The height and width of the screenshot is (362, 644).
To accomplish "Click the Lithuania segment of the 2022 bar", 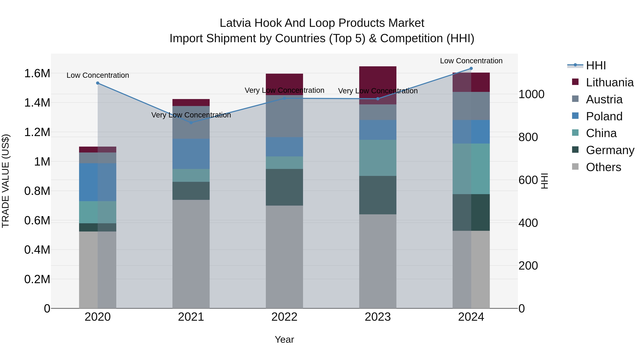I will coord(284,84).
